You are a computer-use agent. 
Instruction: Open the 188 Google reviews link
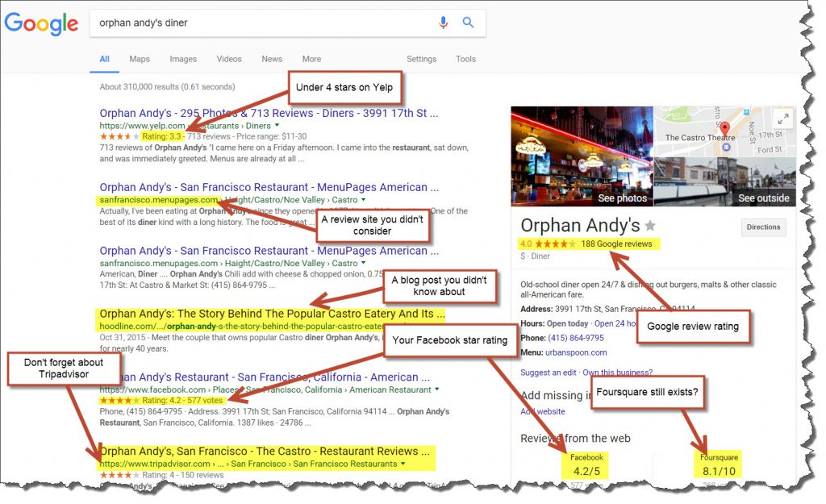pyautogui.click(x=616, y=244)
